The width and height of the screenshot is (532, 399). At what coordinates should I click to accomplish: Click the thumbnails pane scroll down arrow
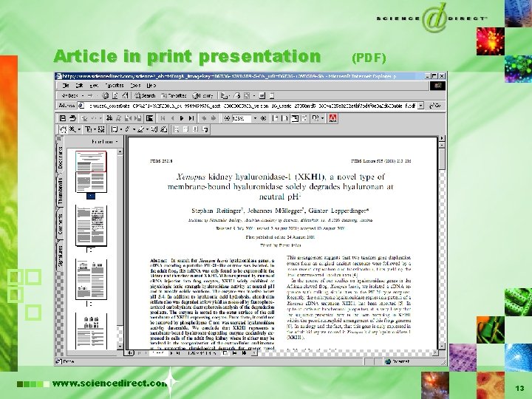[x=120, y=346]
